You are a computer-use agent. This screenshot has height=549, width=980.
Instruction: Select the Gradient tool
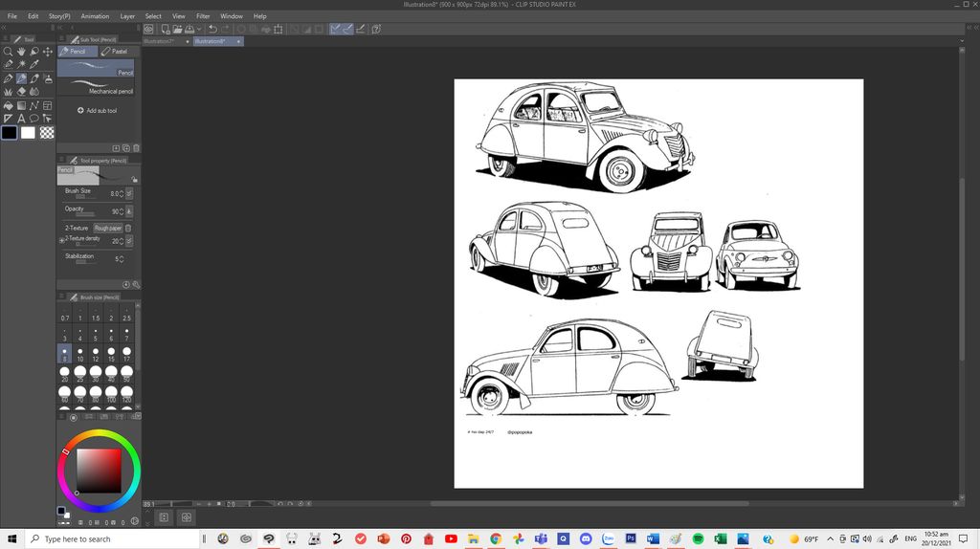(x=21, y=105)
